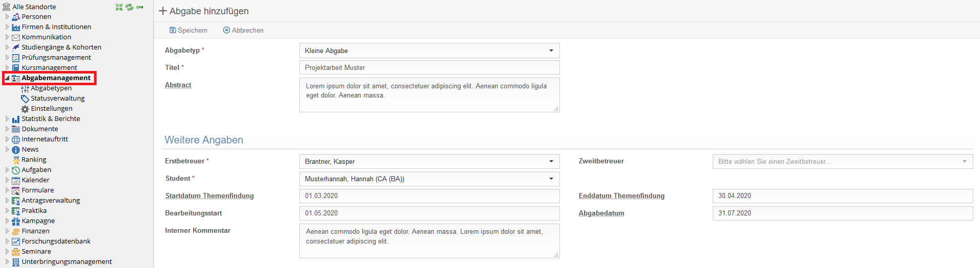The image size is (980, 268).
Task: Click the green back arrow icon
Action: (139, 7)
